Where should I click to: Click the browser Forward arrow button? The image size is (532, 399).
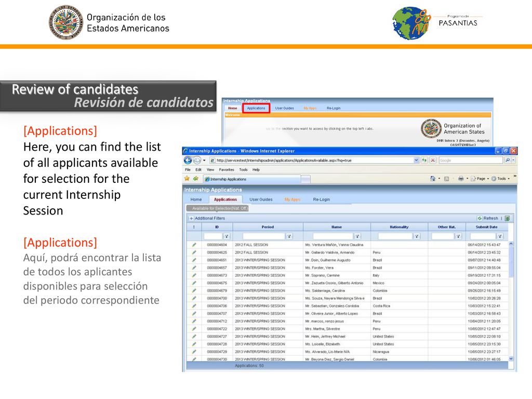(x=197, y=160)
